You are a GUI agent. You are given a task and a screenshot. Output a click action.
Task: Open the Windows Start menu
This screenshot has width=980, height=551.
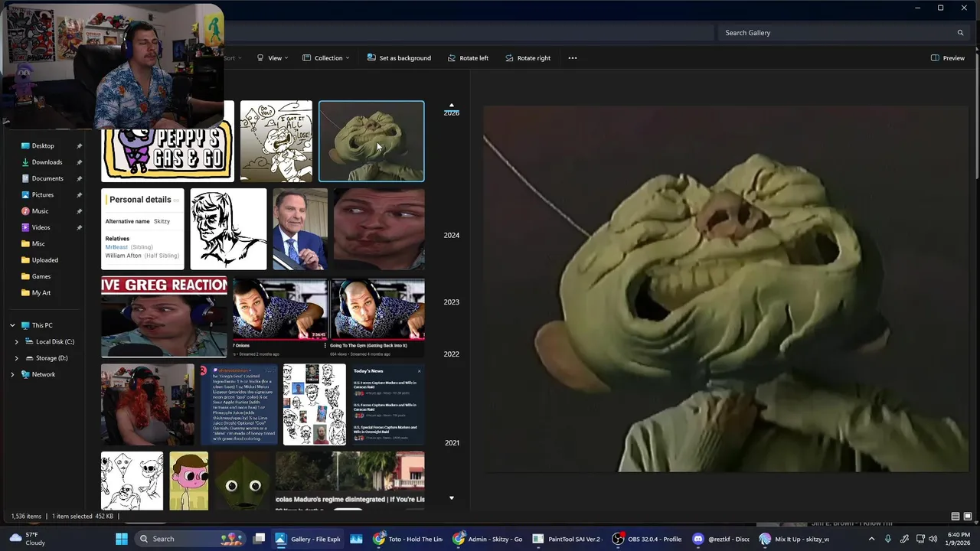click(x=122, y=539)
